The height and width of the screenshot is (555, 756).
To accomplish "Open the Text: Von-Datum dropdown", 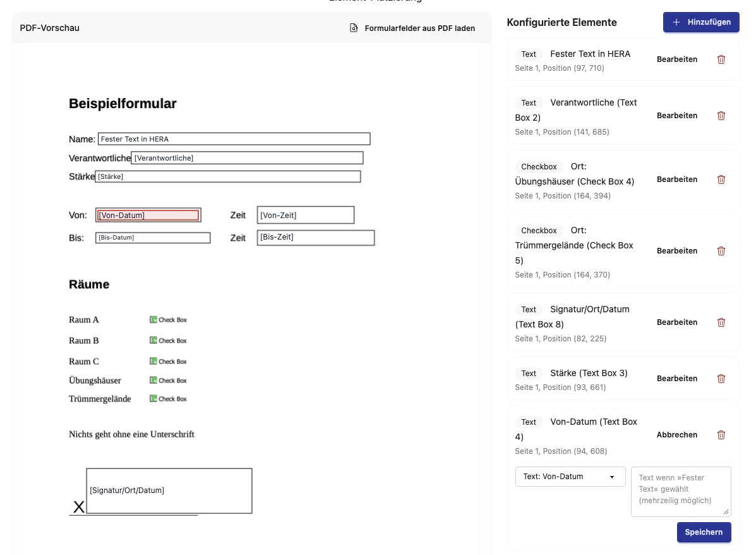I will click(570, 477).
